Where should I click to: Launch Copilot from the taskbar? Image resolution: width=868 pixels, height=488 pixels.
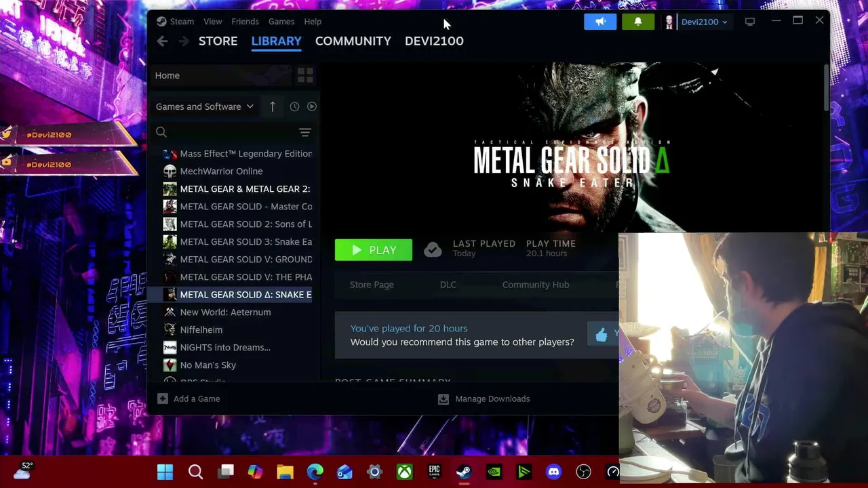[255, 472]
